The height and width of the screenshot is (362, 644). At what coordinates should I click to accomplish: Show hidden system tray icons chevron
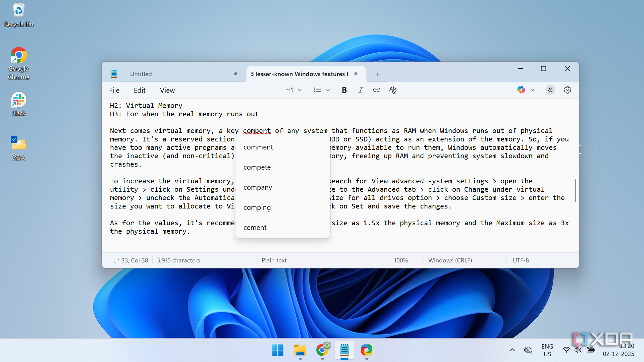tap(512, 350)
